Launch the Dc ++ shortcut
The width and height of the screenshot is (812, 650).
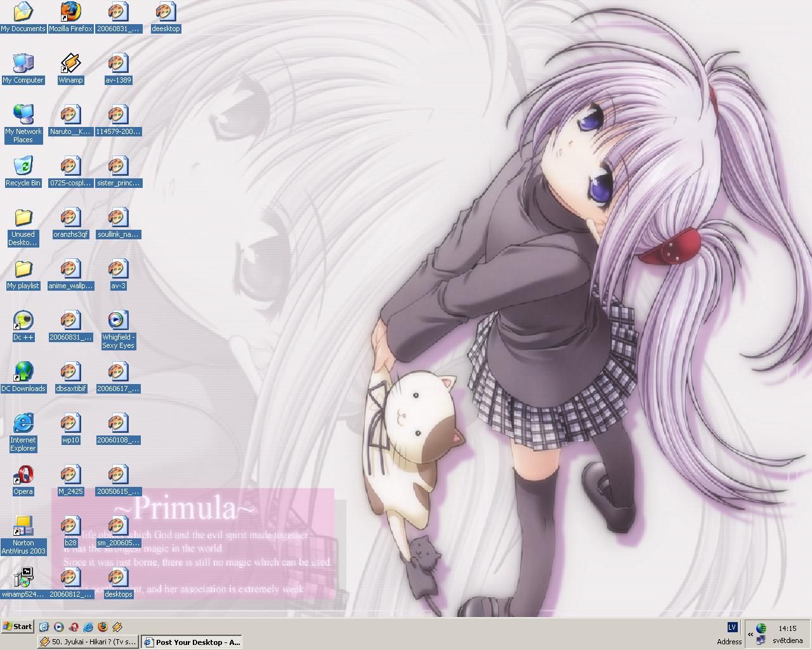[23, 326]
